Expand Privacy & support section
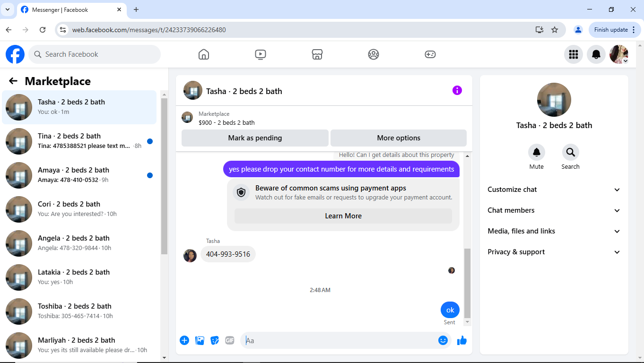The image size is (644, 363). pos(554,252)
